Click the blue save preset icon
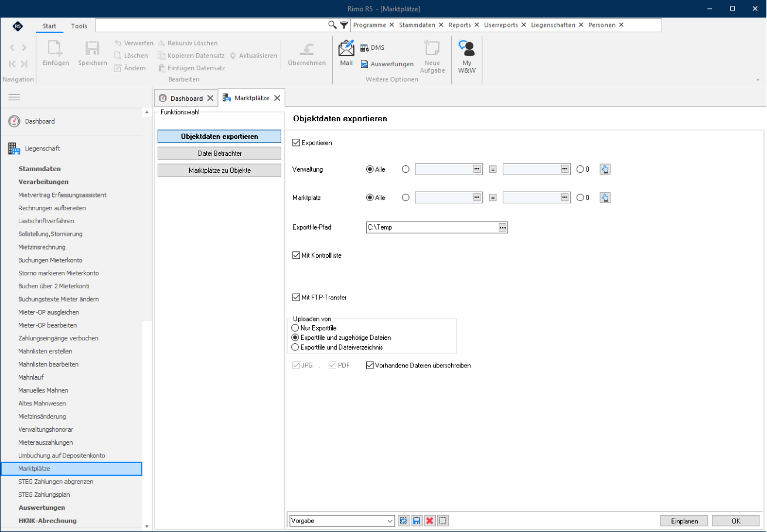The height and width of the screenshot is (532, 767). coord(417,521)
